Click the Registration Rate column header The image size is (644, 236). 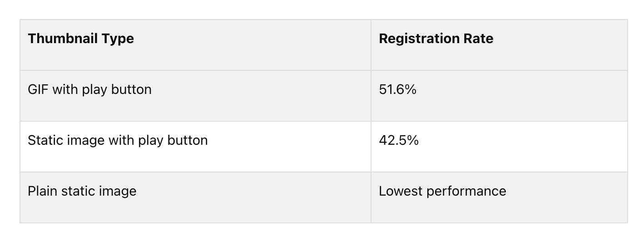(436, 39)
